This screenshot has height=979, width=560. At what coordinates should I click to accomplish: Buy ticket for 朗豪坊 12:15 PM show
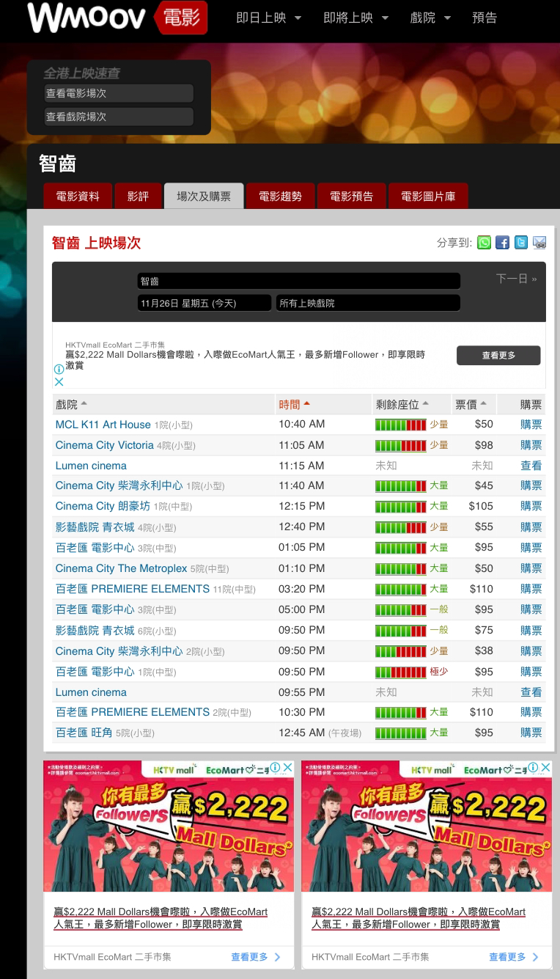[x=531, y=506]
